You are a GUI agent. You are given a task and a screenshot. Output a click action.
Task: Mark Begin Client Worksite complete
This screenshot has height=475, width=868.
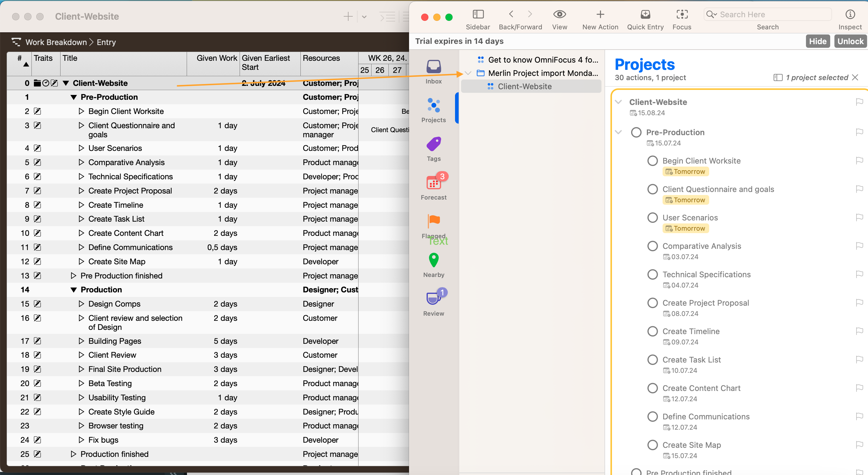[652, 161]
